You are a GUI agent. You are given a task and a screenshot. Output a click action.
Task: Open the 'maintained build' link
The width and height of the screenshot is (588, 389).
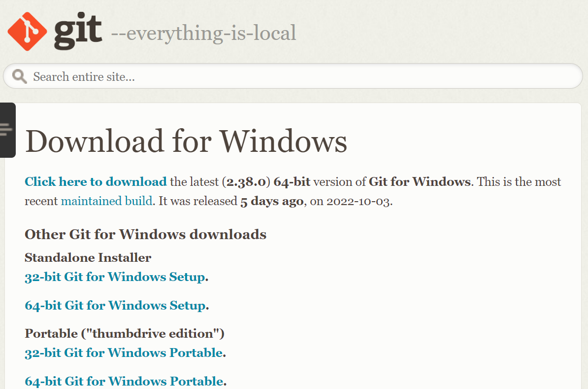point(106,201)
